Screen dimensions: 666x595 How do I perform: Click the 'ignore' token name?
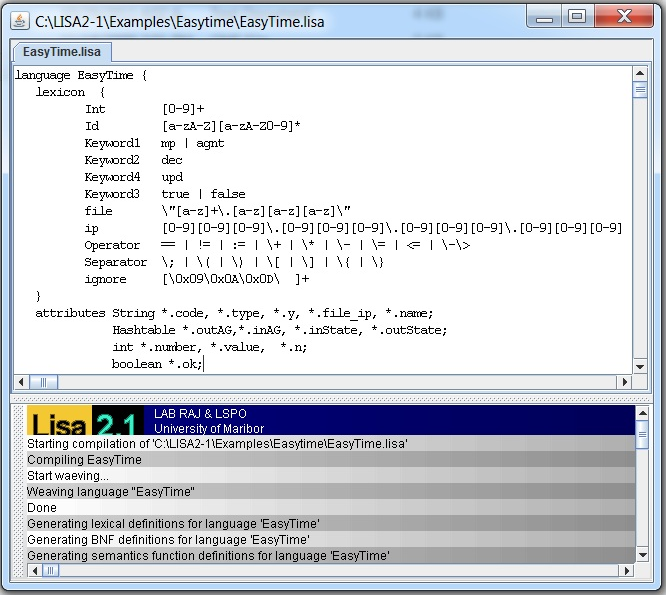[x=105, y=279]
